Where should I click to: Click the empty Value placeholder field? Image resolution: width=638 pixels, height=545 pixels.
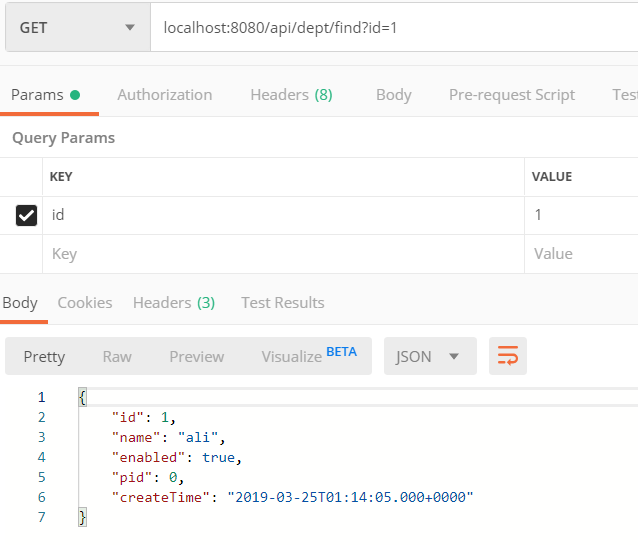[580, 254]
